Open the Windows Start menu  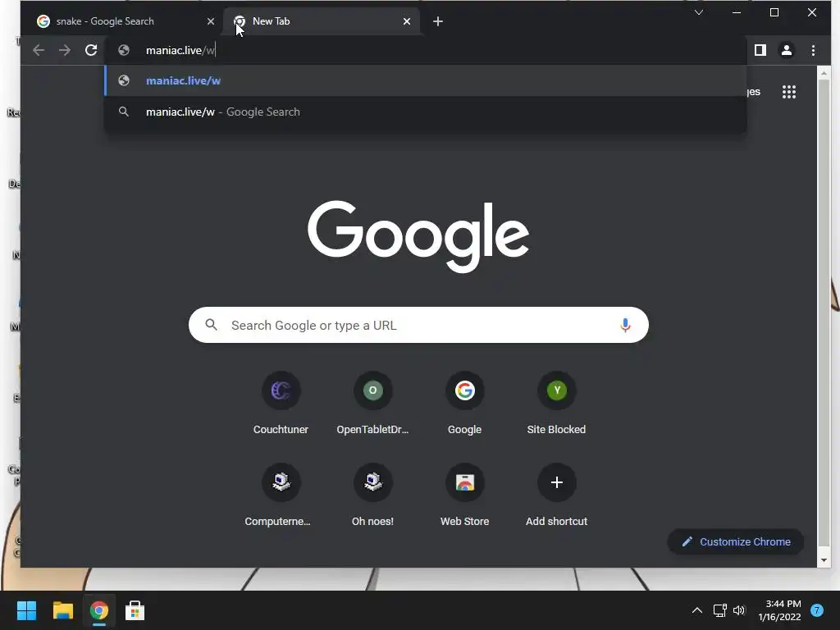click(26, 610)
